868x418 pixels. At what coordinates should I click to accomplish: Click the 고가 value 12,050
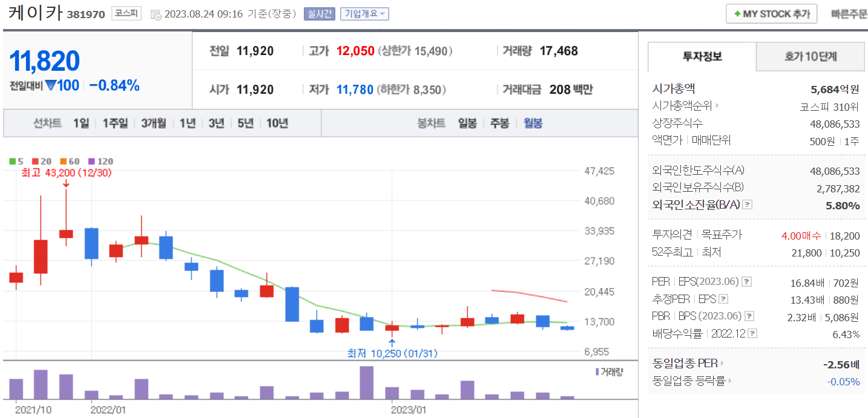[355, 51]
